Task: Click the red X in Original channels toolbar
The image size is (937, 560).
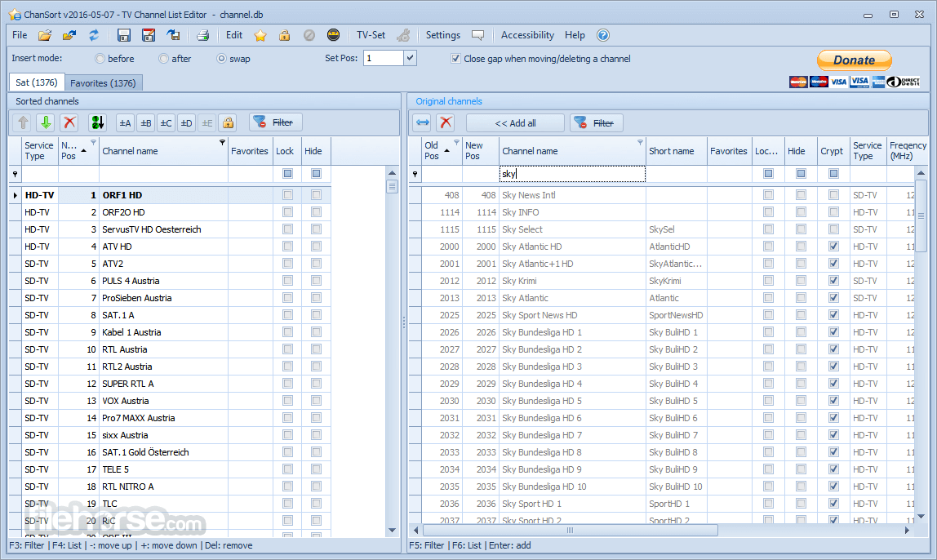Action: [x=446, y=122]
